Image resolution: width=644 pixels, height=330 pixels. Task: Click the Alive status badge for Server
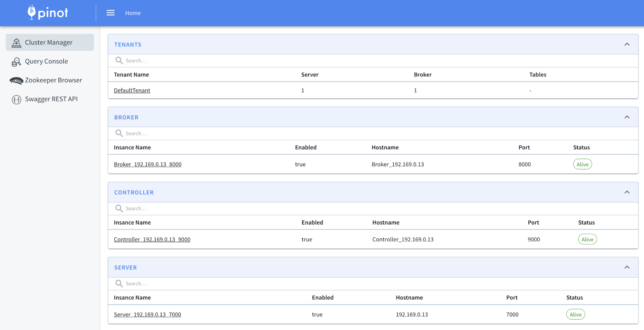[x=575, y=314]
